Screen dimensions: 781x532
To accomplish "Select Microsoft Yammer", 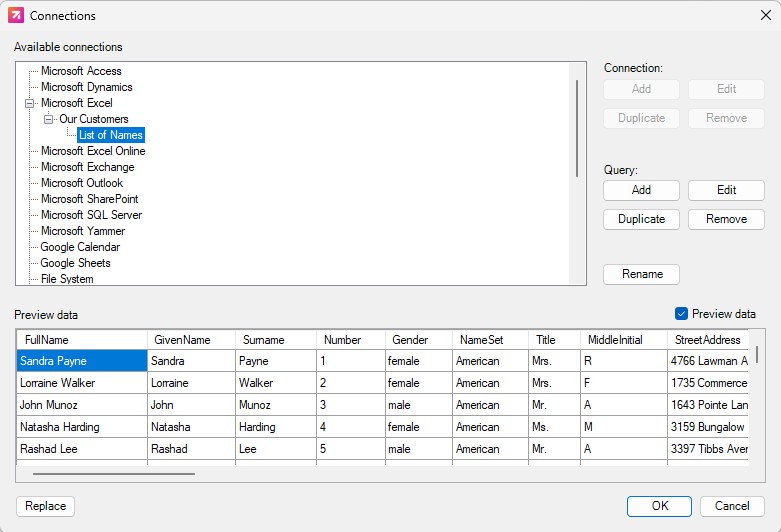I will 83,231.
